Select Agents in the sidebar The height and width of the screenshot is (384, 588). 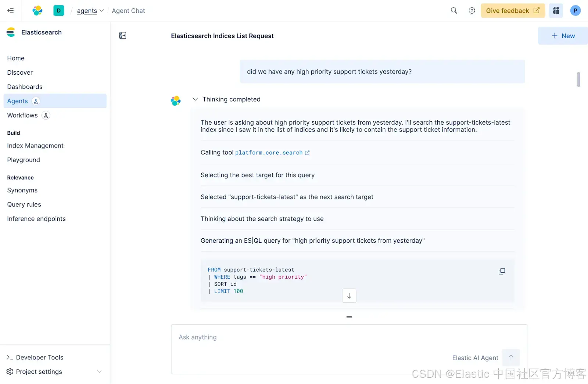coord(55,101)
